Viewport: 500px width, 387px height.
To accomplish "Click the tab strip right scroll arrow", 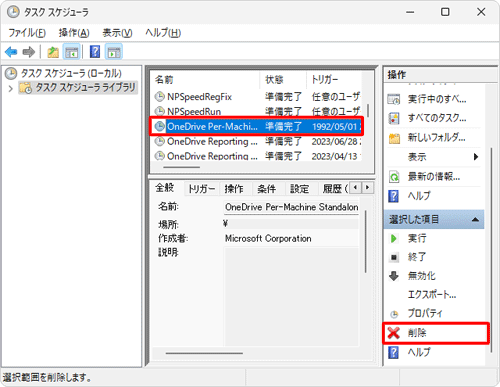I will (367, 188).
